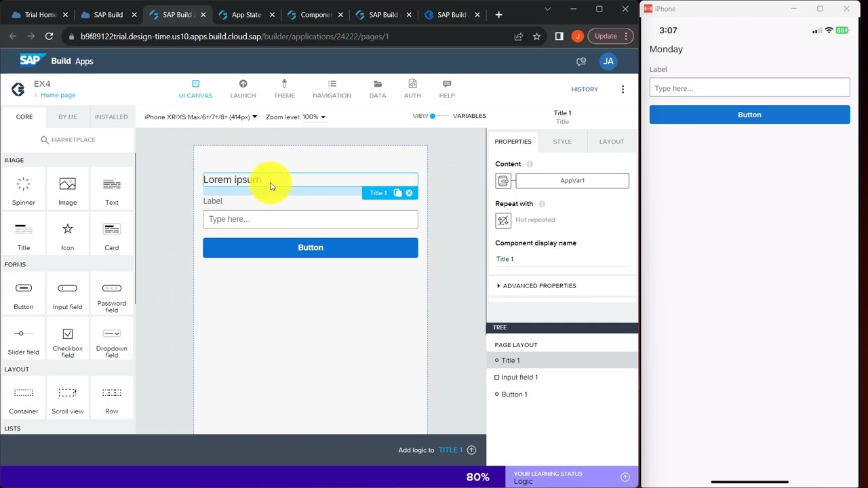This screenshot has height=488, width=868.
Task: Switch to the Style tab
Action: [x=562, y=142]
